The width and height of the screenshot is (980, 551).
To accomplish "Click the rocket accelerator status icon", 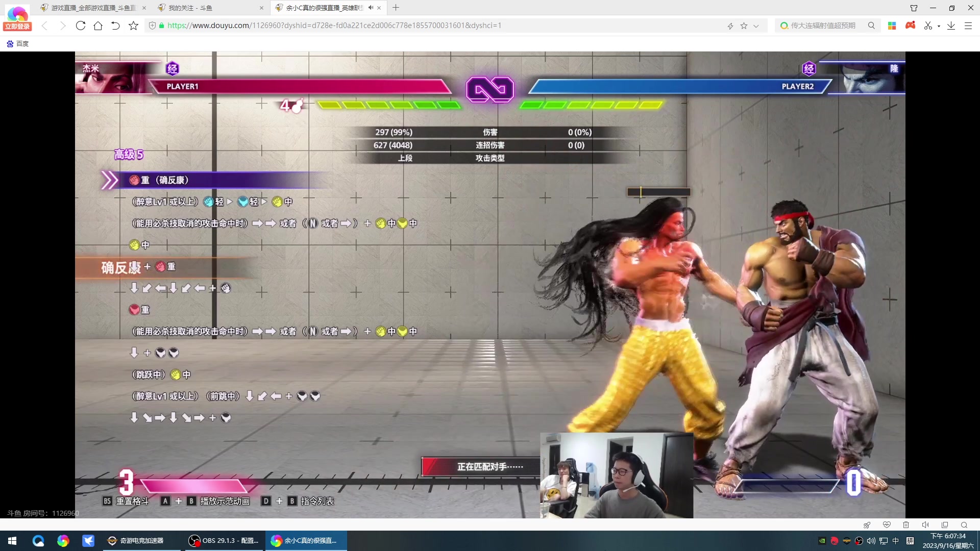I will click(867, 525).
